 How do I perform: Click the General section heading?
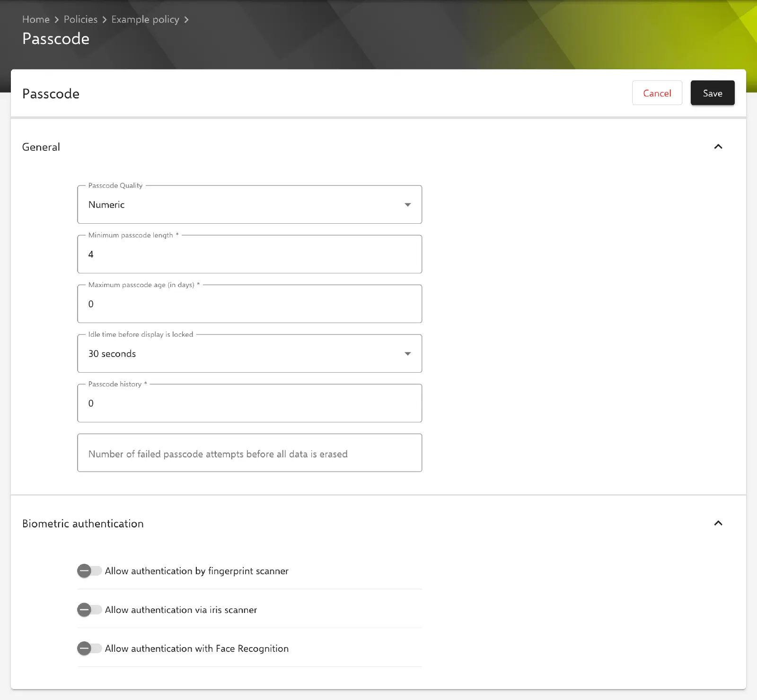41,147
